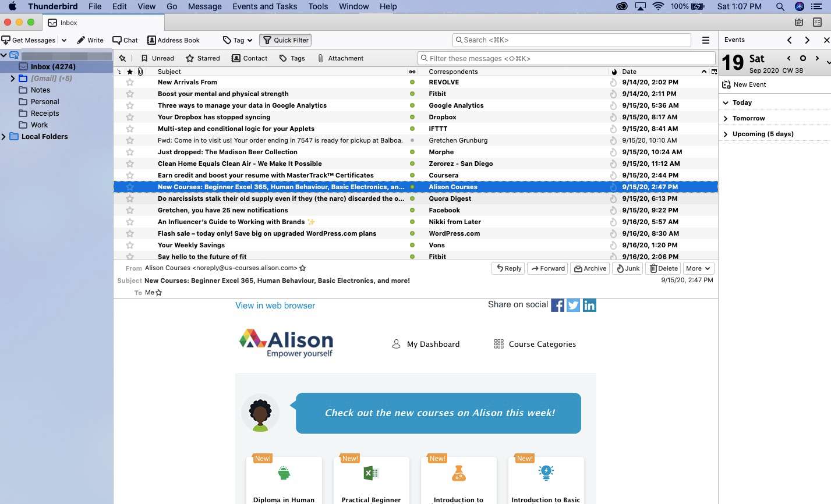Viewport: 831px width, 504px height.
Task: Sort by read status column icon
Action: (x=412, y=72)
